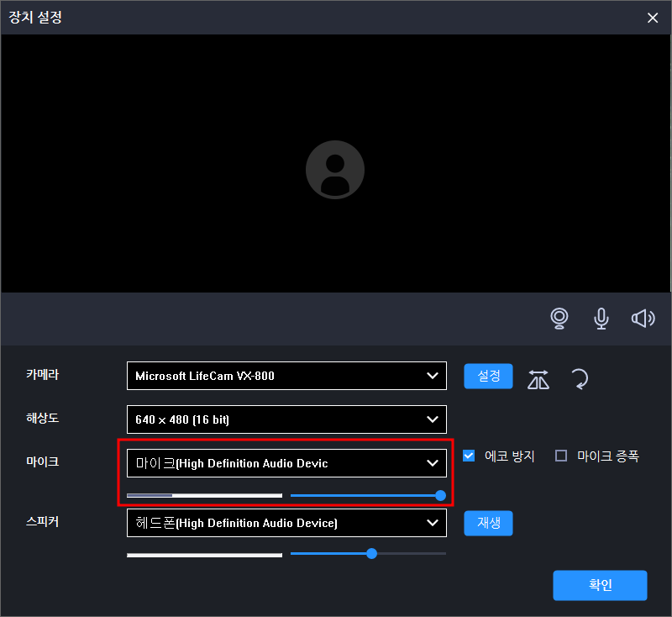Screen dimensions: 672x617
Task: Click the speaker volume slider handle
Action: [x=371, y=554]
